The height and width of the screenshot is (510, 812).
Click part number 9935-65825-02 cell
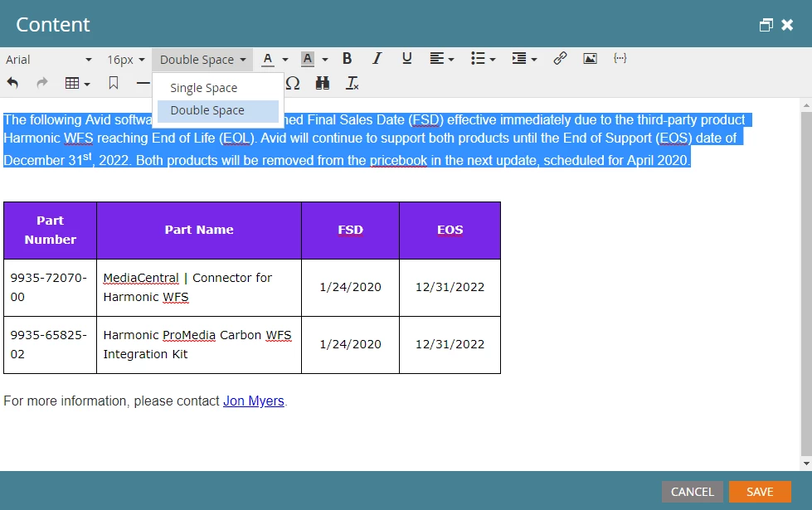click(x=51, y=345)
